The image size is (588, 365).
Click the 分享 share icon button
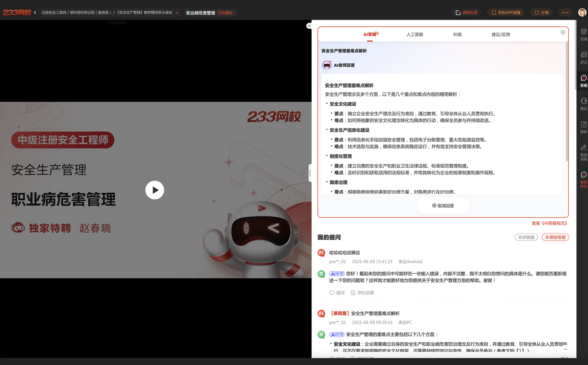(541, 13)
